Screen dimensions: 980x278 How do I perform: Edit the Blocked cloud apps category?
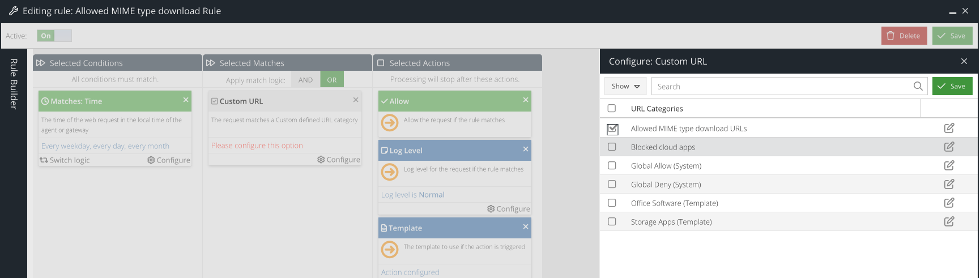tap(949, 147)
